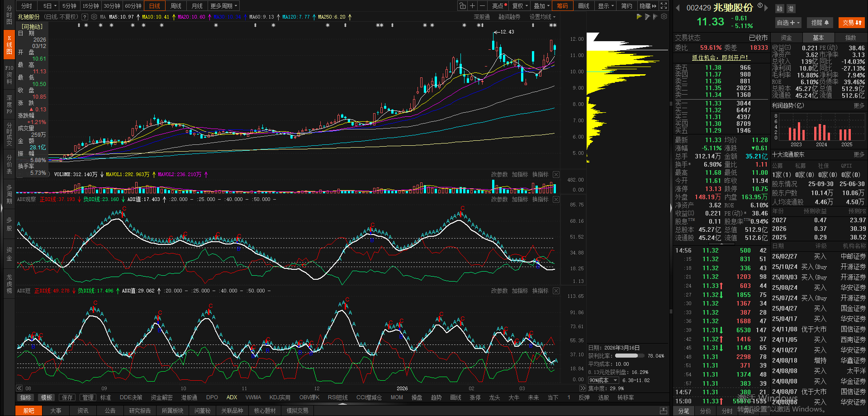Expand 利润趋势 with 更多
Viewport: 868px width, 416px height.
859,105
